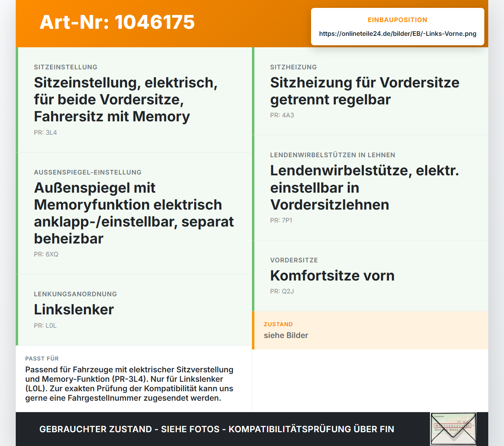Click the PR: 7P1 code

(x=281, y=220)
